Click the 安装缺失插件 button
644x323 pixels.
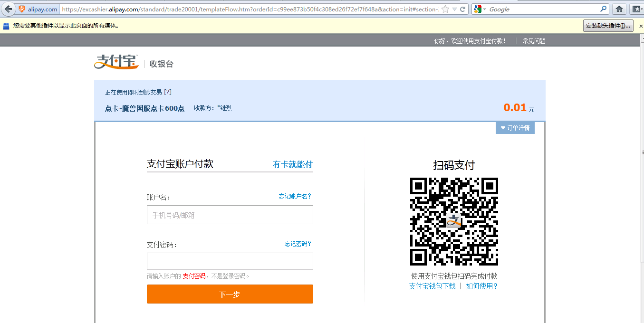(x=608, y=26)
